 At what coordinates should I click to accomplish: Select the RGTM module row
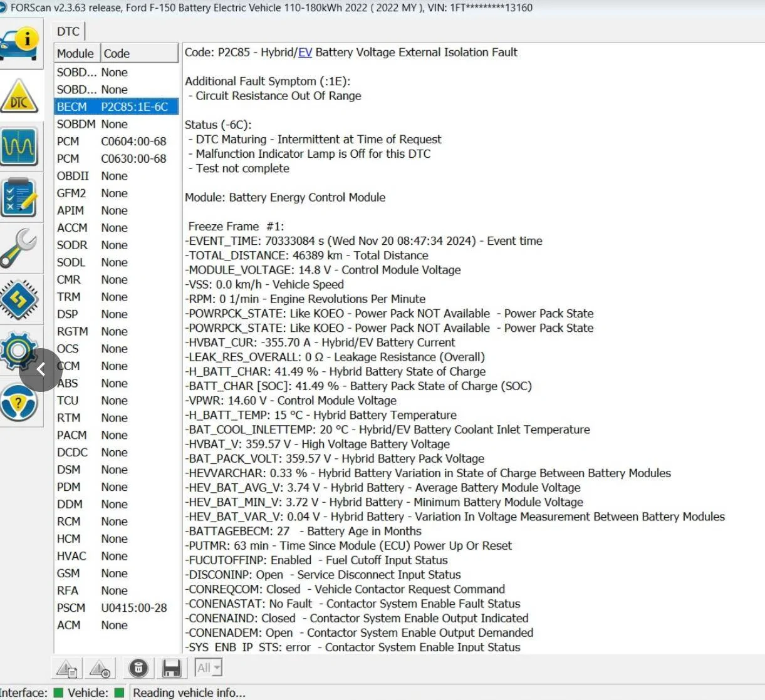[x=117, y=331]
